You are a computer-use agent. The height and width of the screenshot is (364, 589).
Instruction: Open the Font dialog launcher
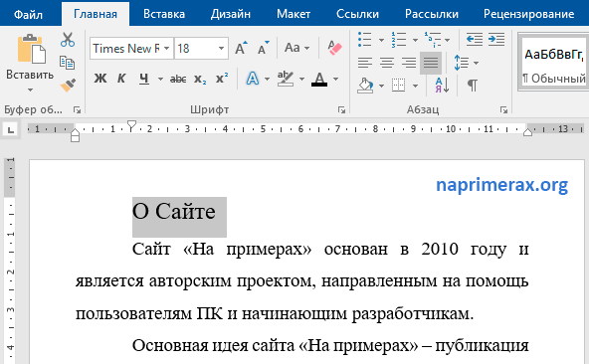point(341,109)
